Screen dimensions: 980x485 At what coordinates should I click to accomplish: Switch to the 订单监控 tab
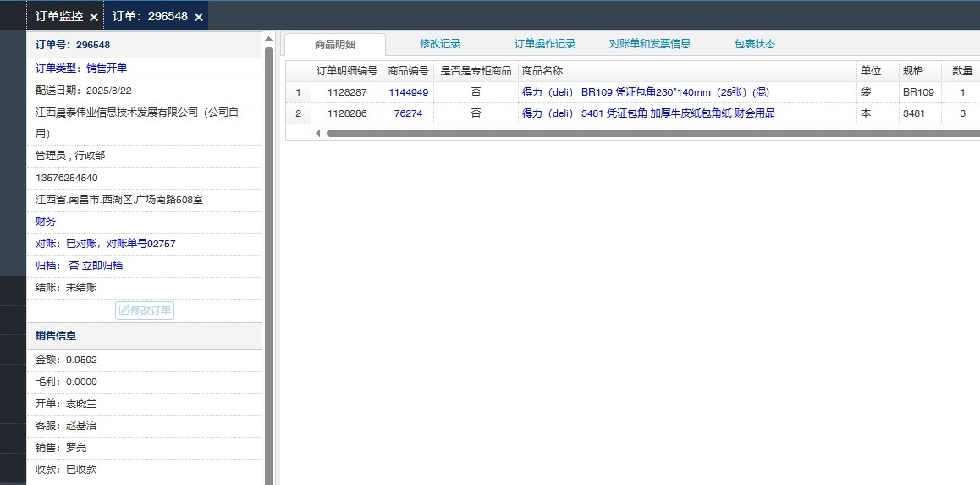[x=59, y=16]
